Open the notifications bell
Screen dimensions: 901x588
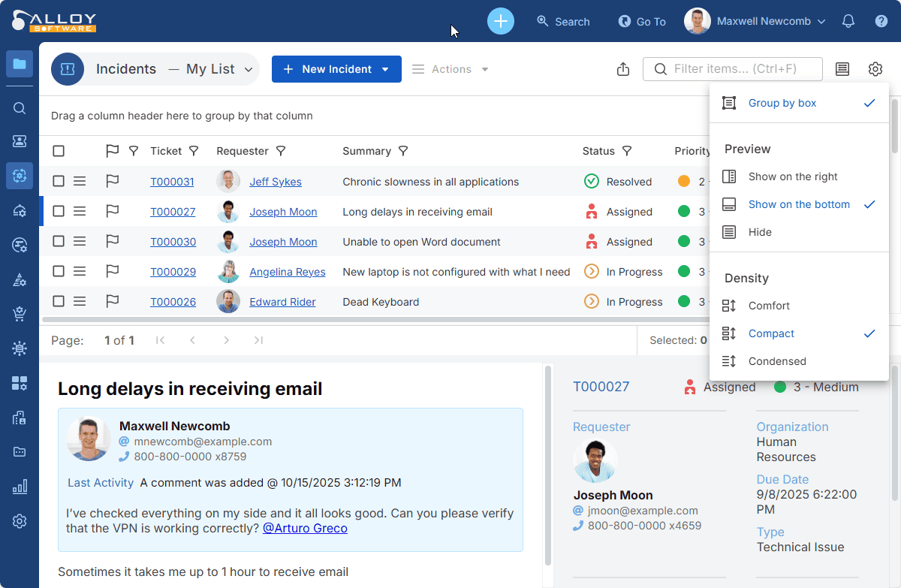848,21
